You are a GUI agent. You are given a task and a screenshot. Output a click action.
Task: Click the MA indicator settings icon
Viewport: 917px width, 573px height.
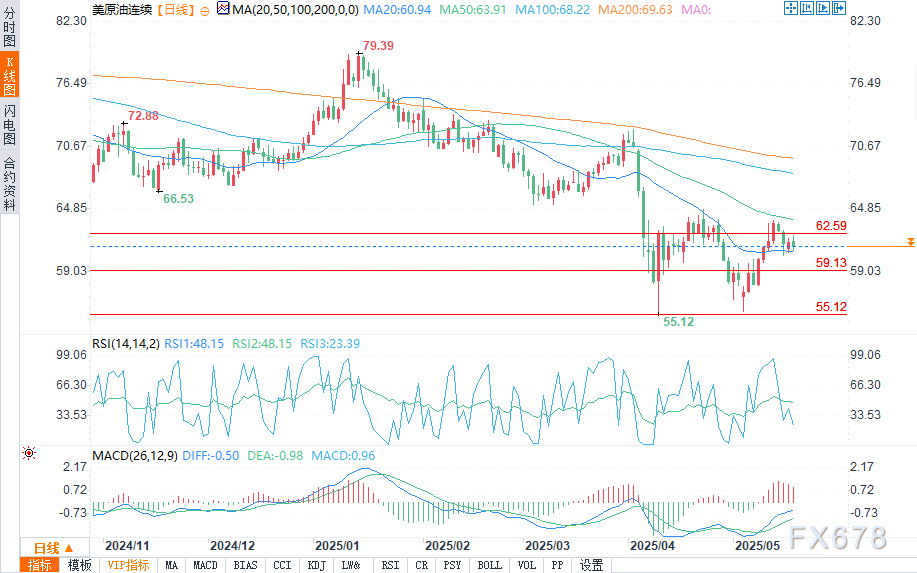(x=222, y=9)
